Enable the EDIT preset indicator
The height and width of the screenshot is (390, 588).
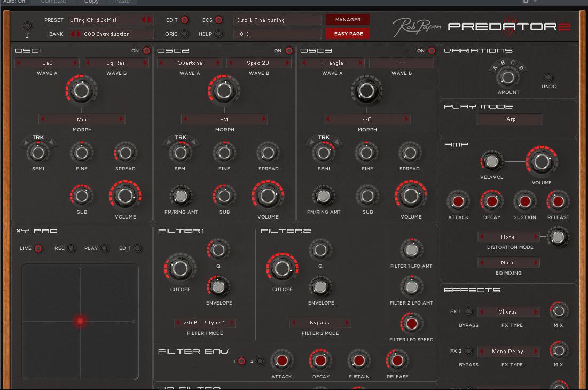184,20
